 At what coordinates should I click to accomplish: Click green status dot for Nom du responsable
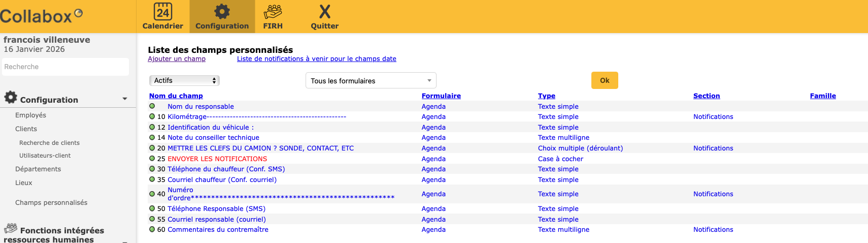[x=152, y=106]
